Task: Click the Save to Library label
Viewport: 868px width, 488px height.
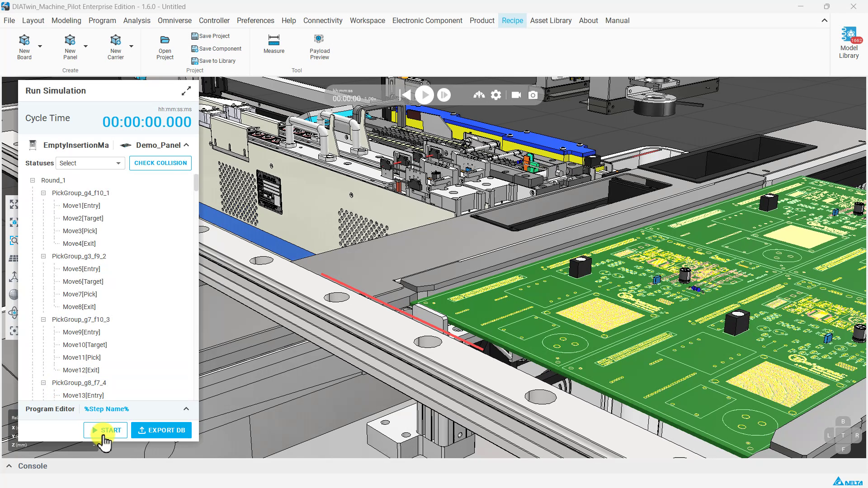Action: [217, 61]
